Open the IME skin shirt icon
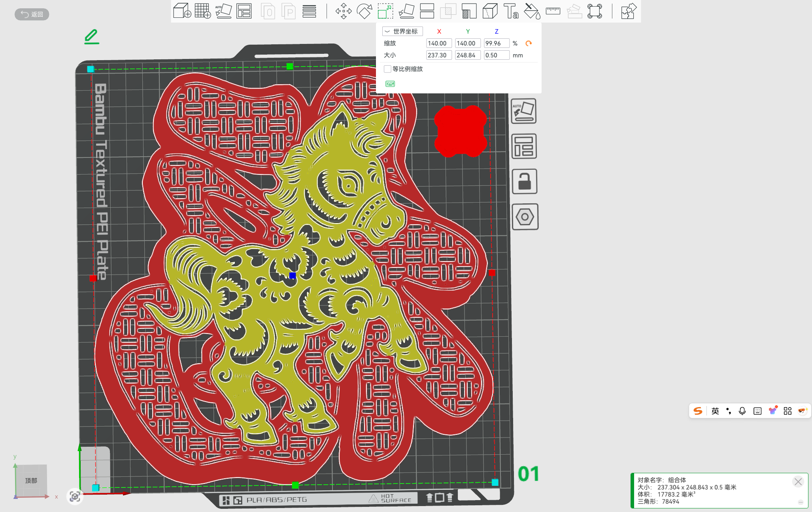812x512 pixels. 773,411
